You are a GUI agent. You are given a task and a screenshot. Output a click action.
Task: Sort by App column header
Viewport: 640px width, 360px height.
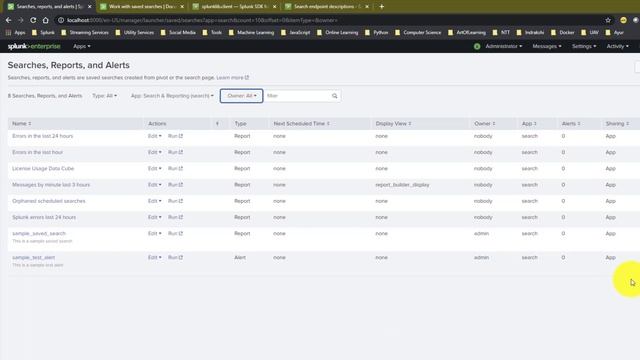pyautogui.click(x=529, y=124)
